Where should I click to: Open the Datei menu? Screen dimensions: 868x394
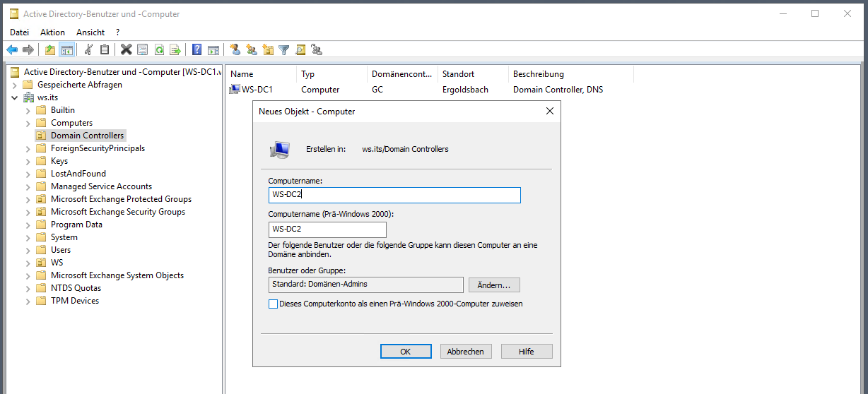20,32
